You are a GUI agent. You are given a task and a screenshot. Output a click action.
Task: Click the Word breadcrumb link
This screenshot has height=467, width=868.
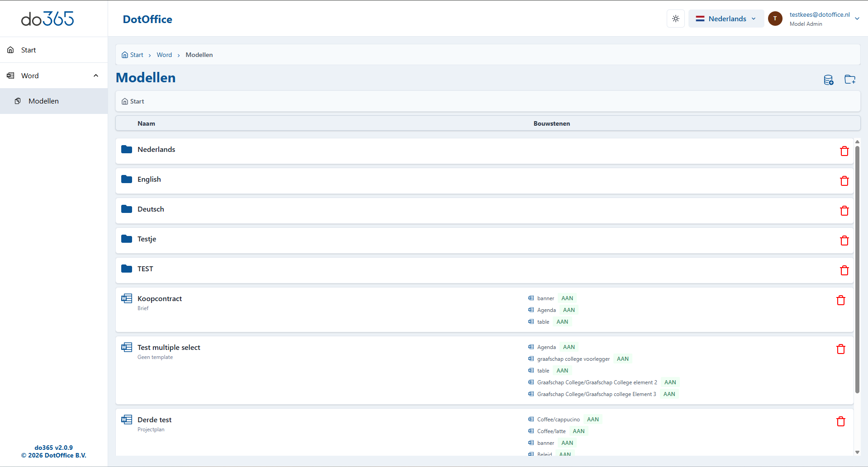164,55
